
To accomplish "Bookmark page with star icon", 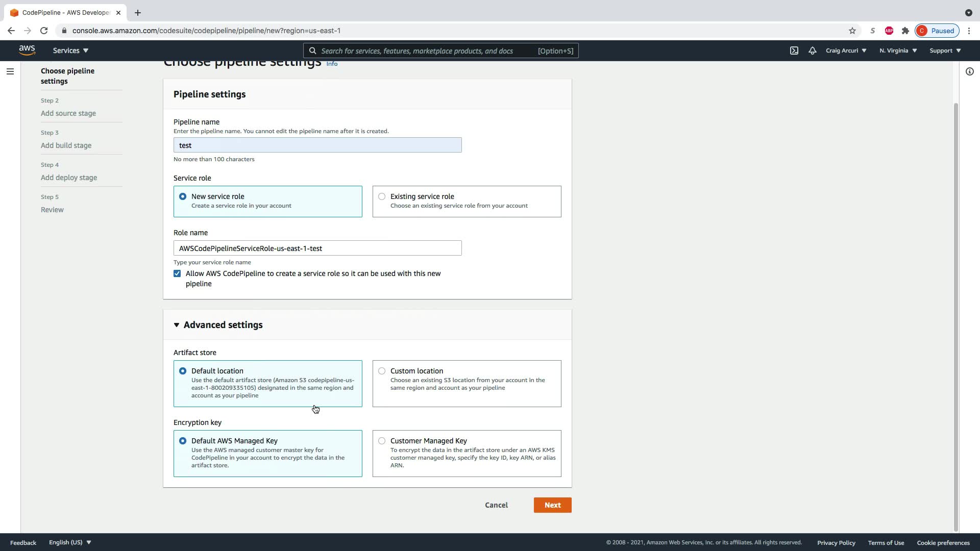I will 852,31.
